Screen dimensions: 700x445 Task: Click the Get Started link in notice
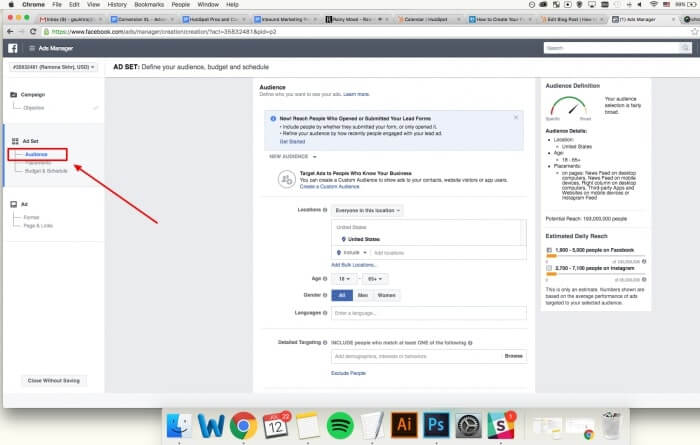pos(292,141)
